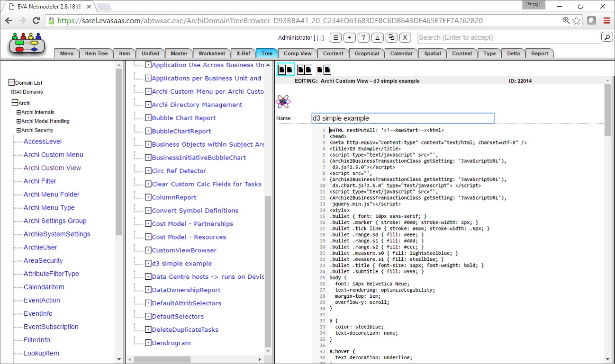Screen dimensions: 615x364
Task: Select the second document-pair layout icon
Action: click(x=305, y=70)
